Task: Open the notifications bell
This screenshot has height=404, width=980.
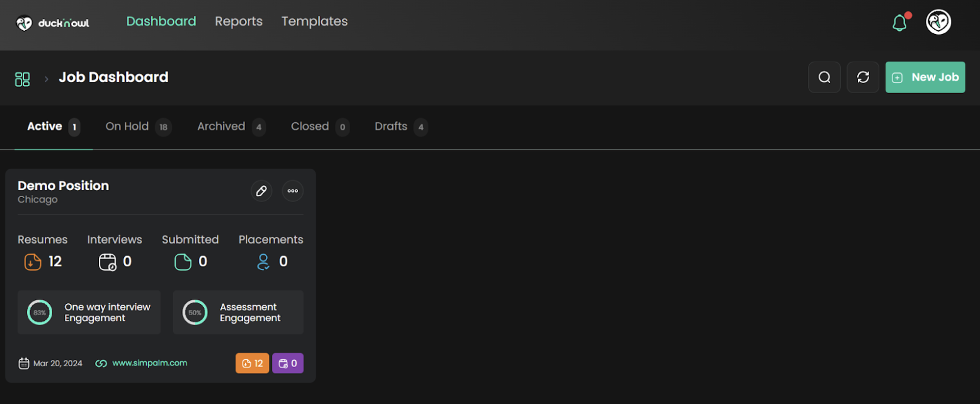Action: click(x=899, y=23)
